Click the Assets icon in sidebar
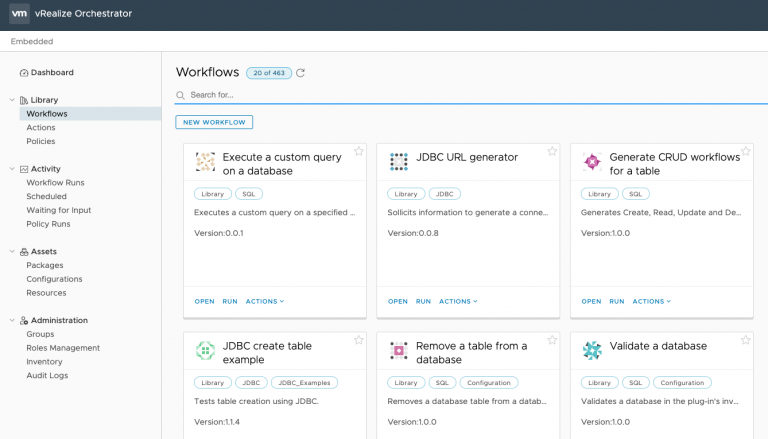This screenshot has height=439, width=768. 24,252
